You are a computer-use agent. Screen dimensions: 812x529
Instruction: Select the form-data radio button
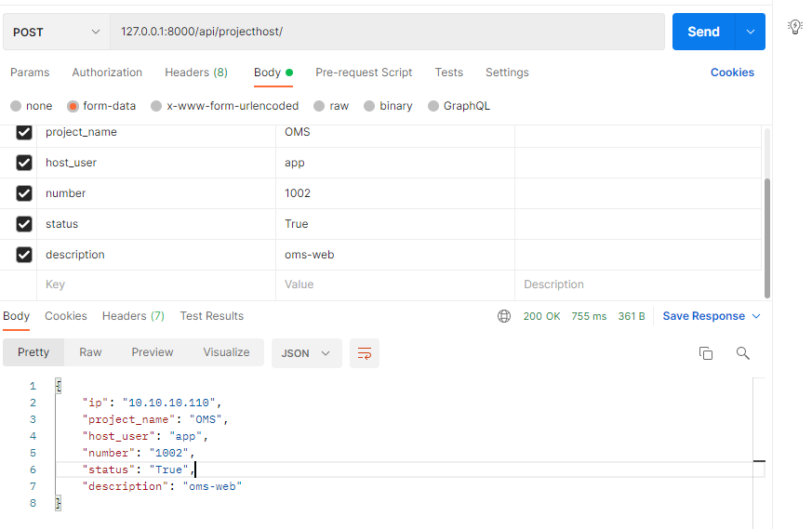click(x=73, y=106)
